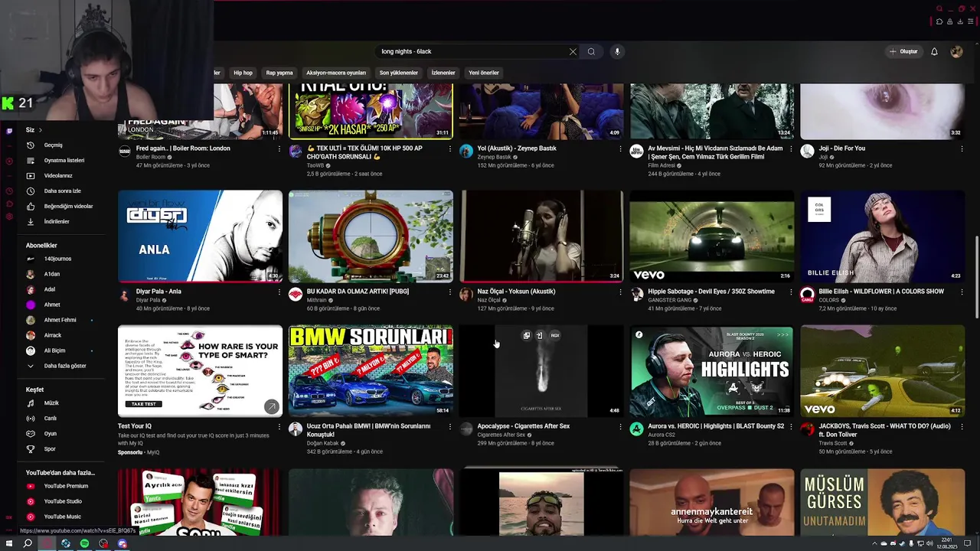Open browser downloads icon in toolbar
Viewport: 980px width, 551px height.
960,21
